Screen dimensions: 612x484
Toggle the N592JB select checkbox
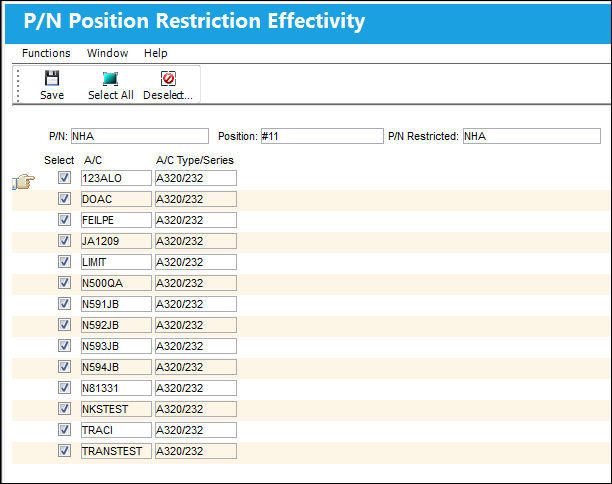pos(64,325)
